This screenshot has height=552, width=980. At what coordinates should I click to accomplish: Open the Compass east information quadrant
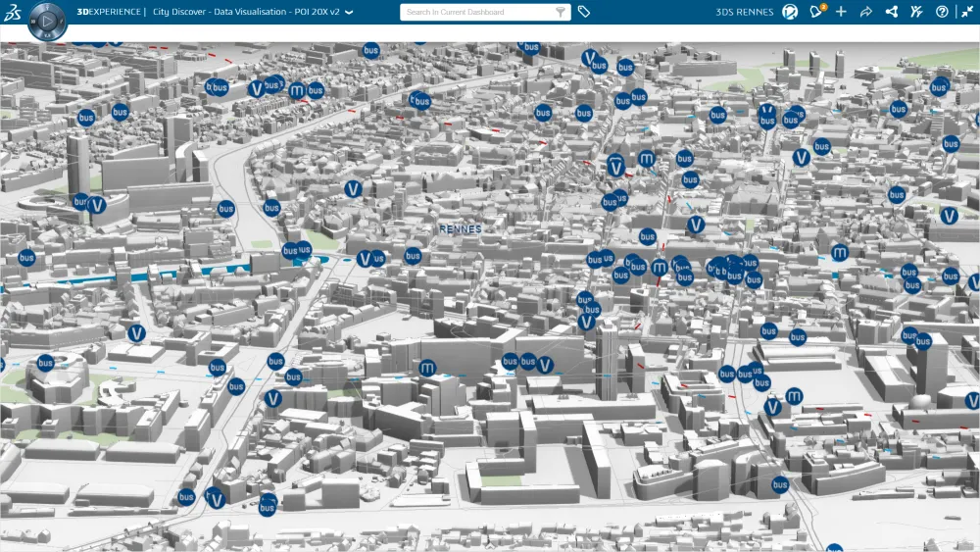click(61, 21)
